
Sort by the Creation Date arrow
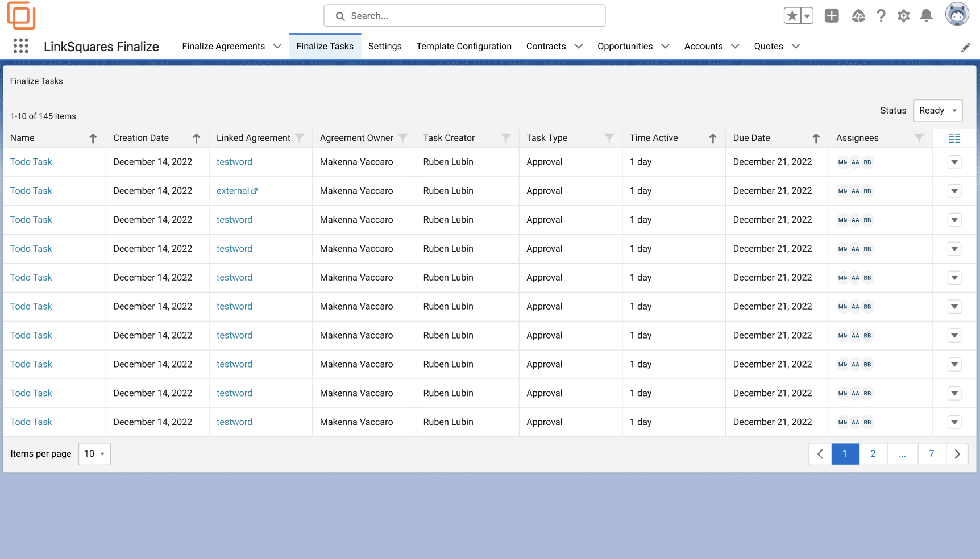coord(196,138)
